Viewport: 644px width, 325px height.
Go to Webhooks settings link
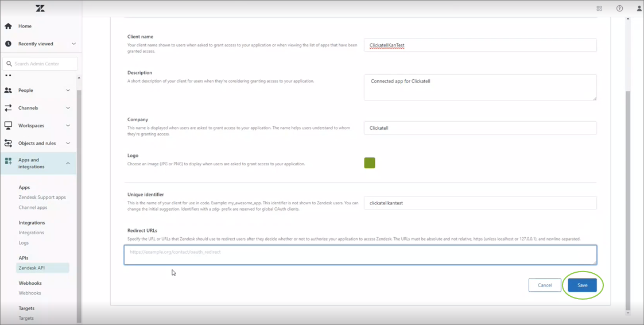click(30, 293)
